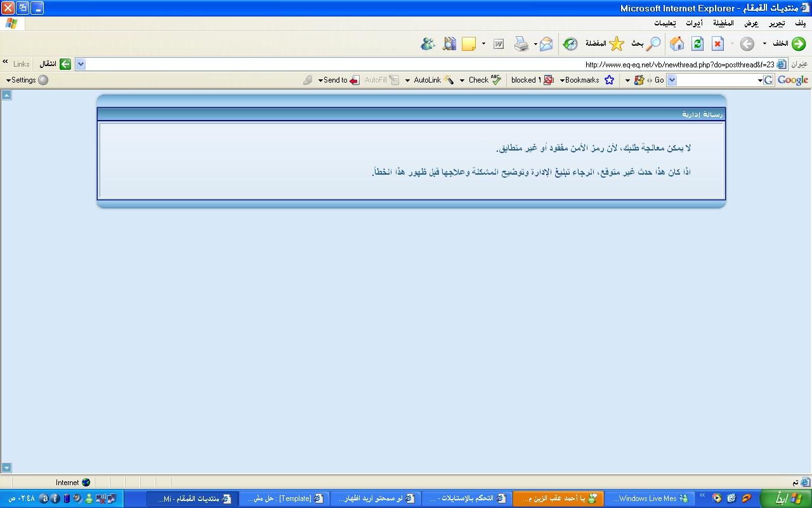The height and width of the screenshot is (508, 812).
Task: Open the Messenger people icon
Action: click(428, 44)
